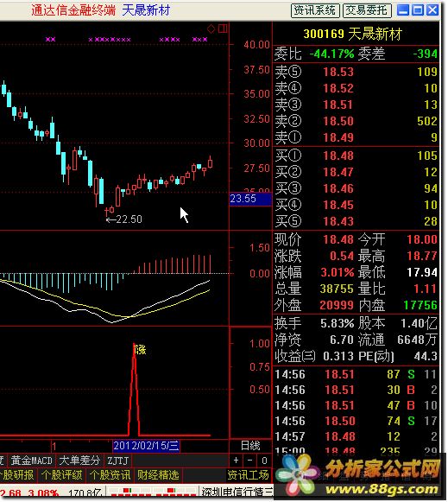This screenshot has width=448, height=502.
Task: Open the 资讯系统 button
Action: click(x=315, y=10)
